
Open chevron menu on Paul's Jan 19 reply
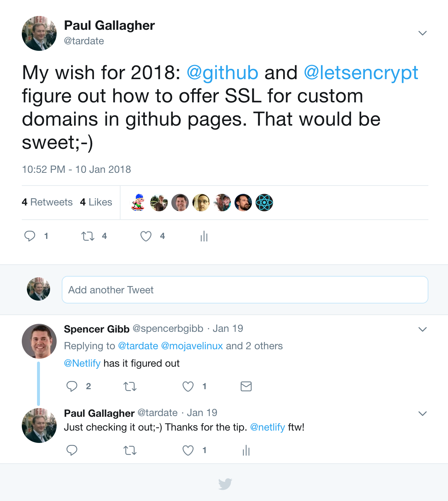pyautogui.click(x=423, y=414)
